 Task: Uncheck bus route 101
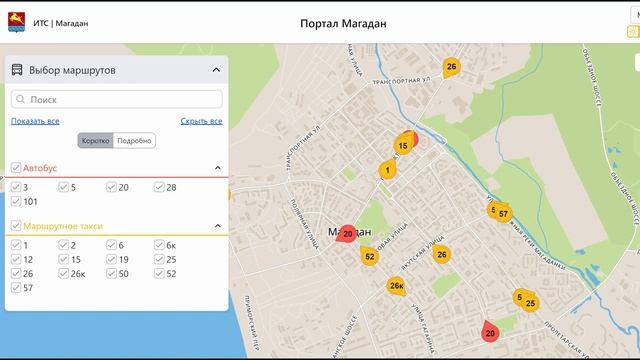coord(16,201)
